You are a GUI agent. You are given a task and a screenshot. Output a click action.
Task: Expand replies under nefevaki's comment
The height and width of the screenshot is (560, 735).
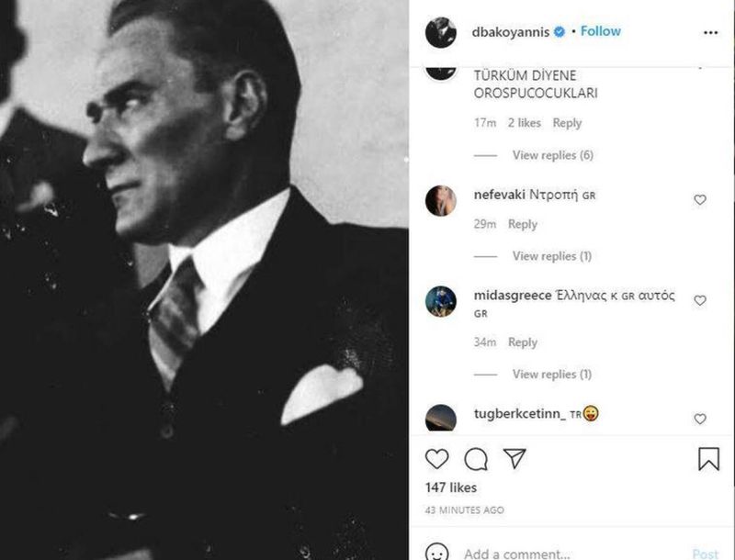(x=551, y=256)
